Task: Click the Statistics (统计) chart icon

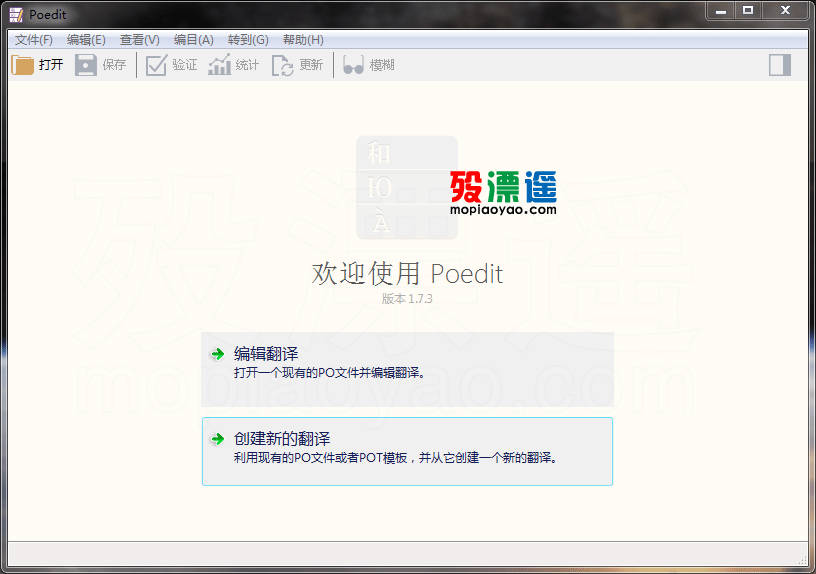Action: coord(220,65)
